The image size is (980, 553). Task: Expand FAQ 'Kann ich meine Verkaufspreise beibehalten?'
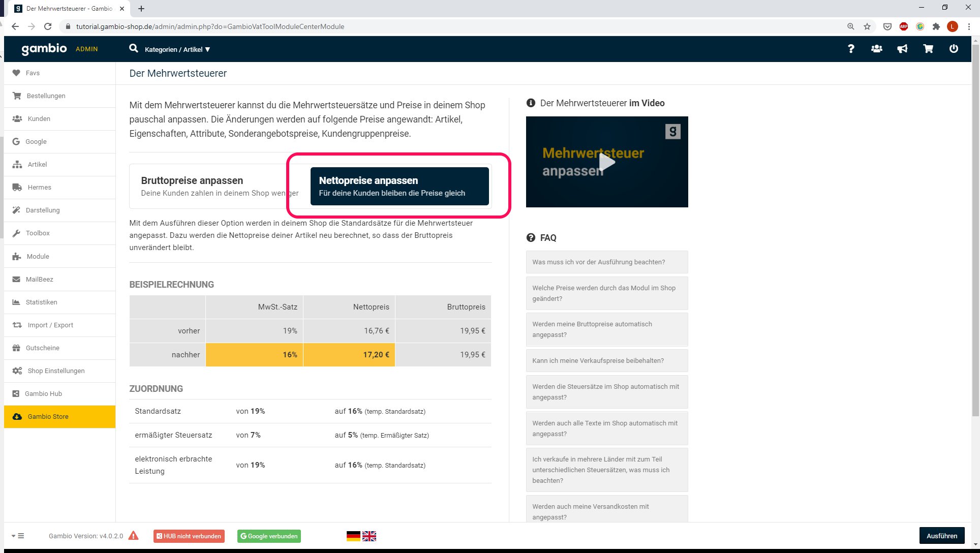606,360
